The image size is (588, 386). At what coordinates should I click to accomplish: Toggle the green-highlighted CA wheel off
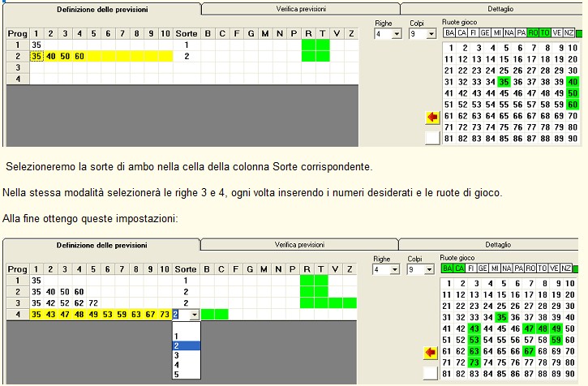(x=461, y=268)
